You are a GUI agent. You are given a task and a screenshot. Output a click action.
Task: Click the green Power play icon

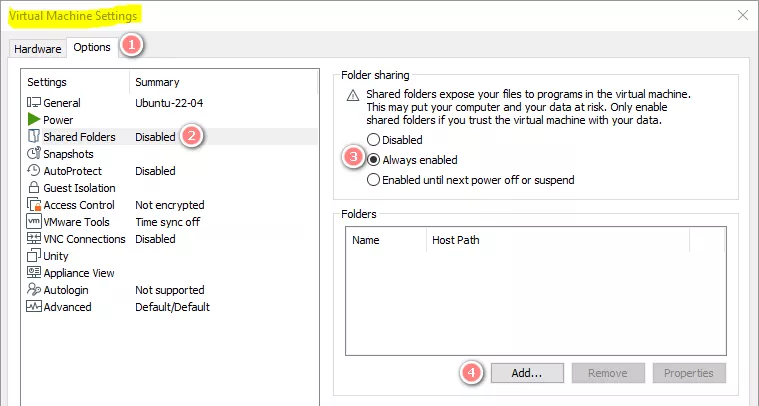(x=34, y=120)
